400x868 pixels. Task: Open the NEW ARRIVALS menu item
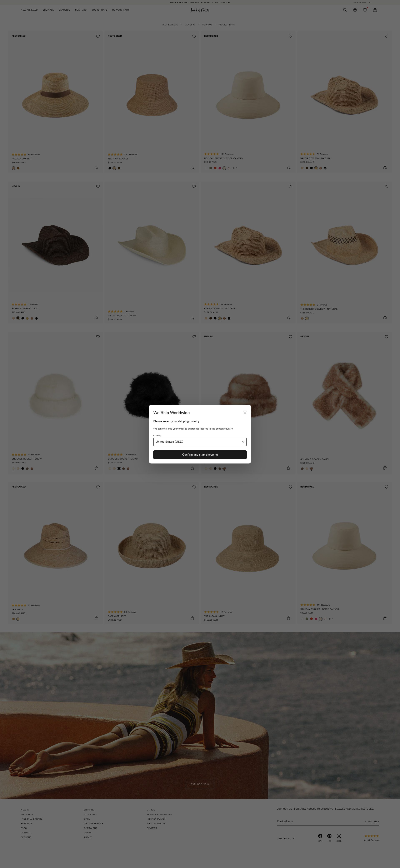tap(29, 10)
